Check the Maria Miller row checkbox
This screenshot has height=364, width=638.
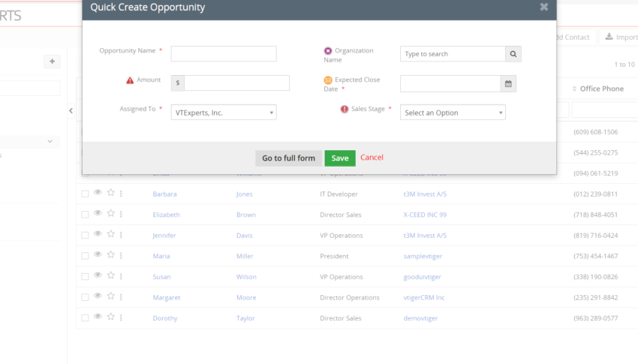point(85,256)
